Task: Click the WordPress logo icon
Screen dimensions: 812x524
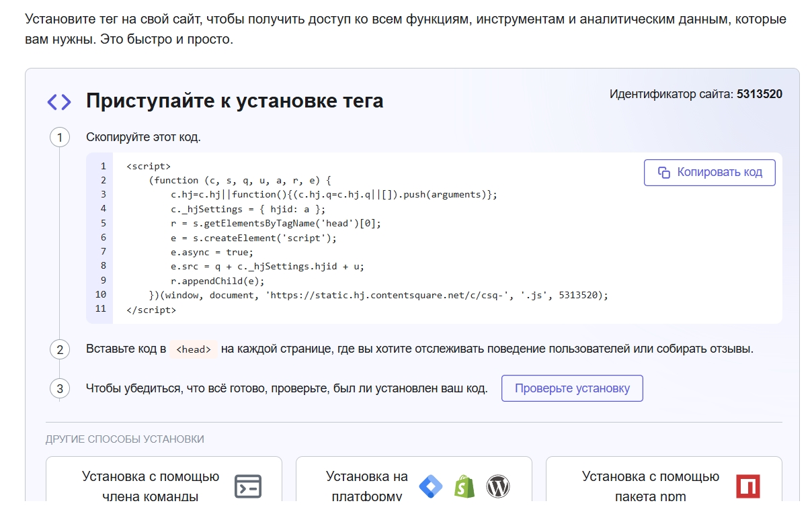Action: [498, 486]
